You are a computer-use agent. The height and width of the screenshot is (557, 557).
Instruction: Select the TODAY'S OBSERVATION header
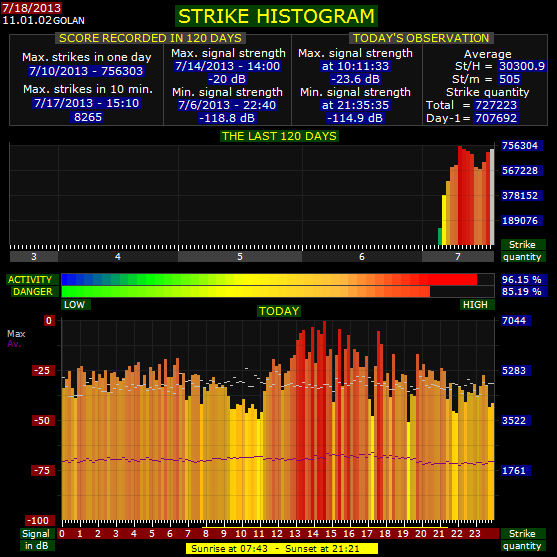(x=421, y=38)
